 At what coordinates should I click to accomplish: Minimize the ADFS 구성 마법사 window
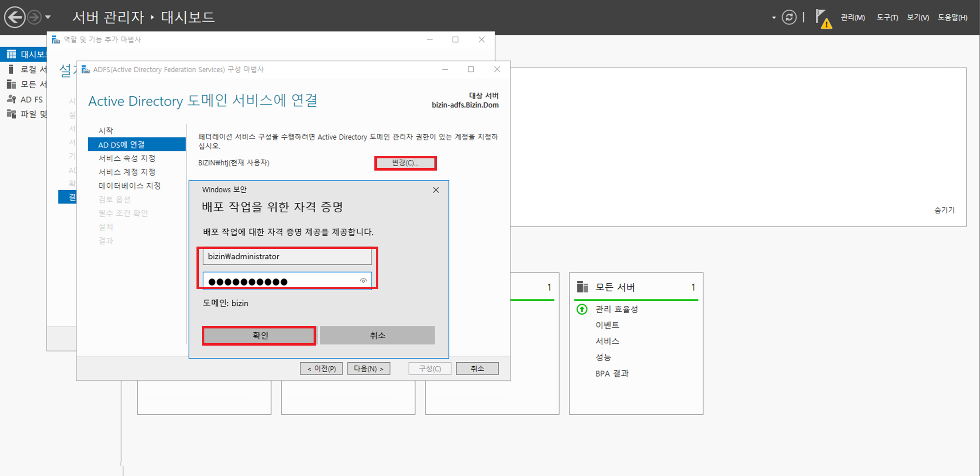click(445, 70)
